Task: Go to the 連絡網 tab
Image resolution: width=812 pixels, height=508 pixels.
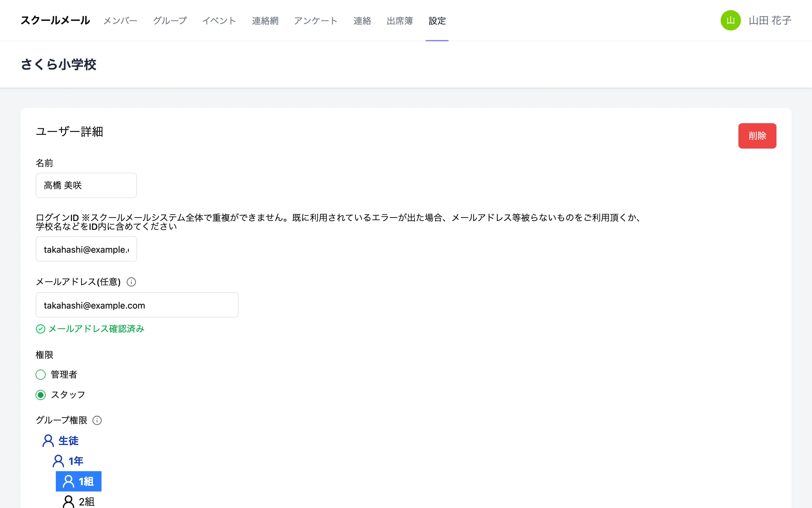Action: click(x=265, y=21)
